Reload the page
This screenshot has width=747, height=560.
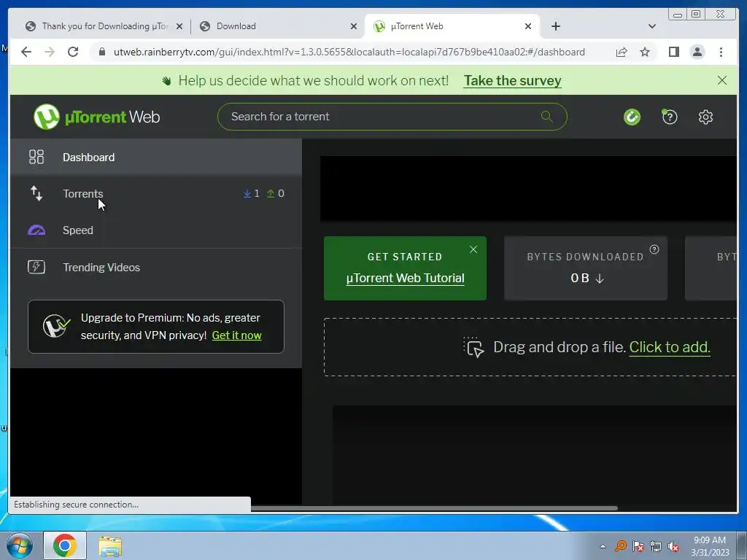click(x=73, y=52)
